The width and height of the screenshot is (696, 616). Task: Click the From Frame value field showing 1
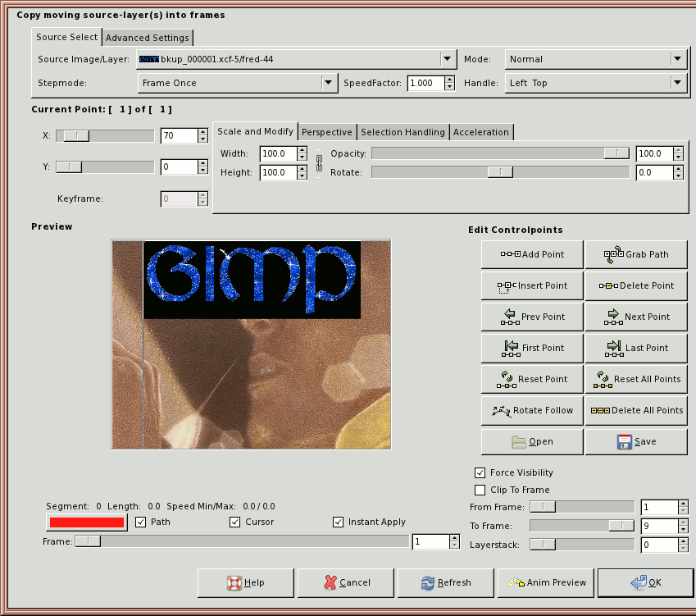coord(660,507)
